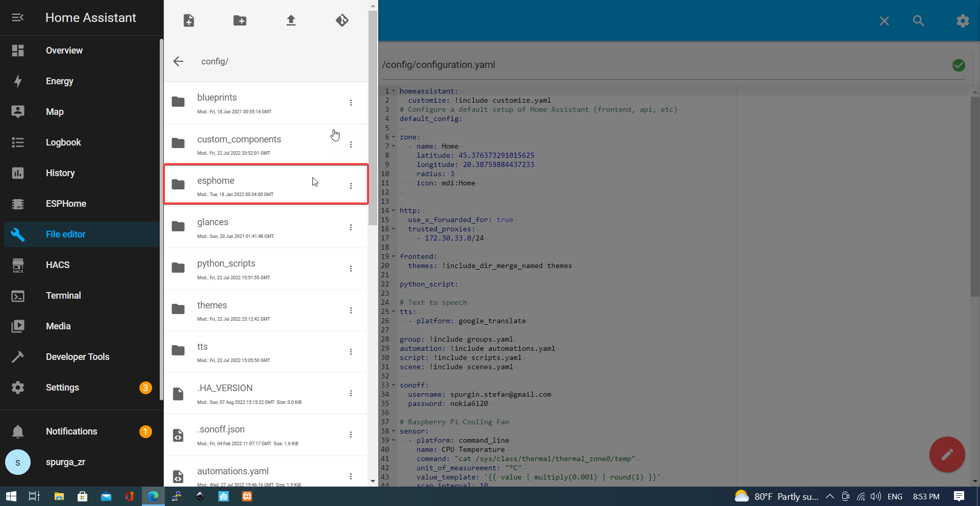This screenshot has height=506, width=980.
Task: Open file editor settings gear
Action: click(x=963, y=21)
